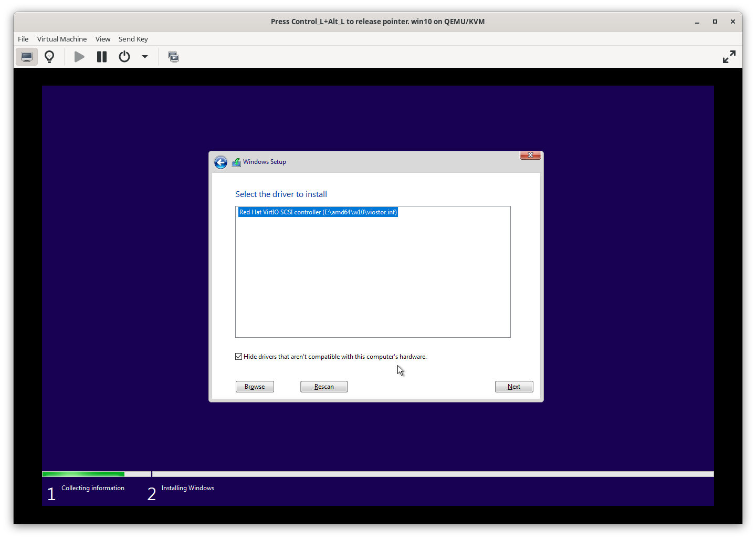756x539 pixels.
Task: Click the 'Collecting information' step label
Action: coord(93,488)
